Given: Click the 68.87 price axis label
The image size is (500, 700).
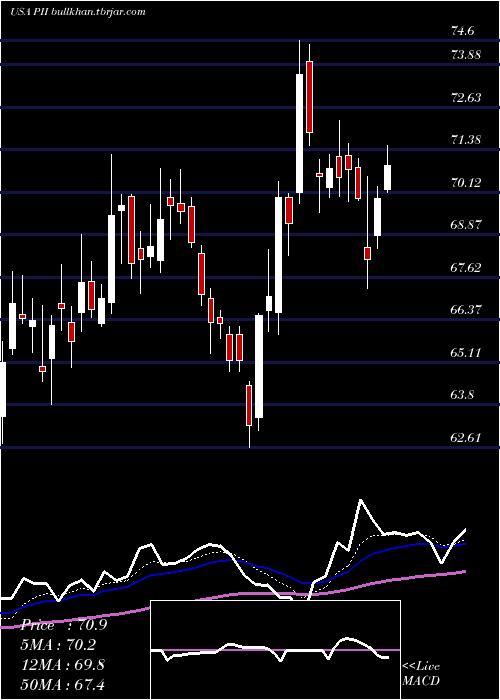Looking at the screenshot, I should [x=466, y=225].
